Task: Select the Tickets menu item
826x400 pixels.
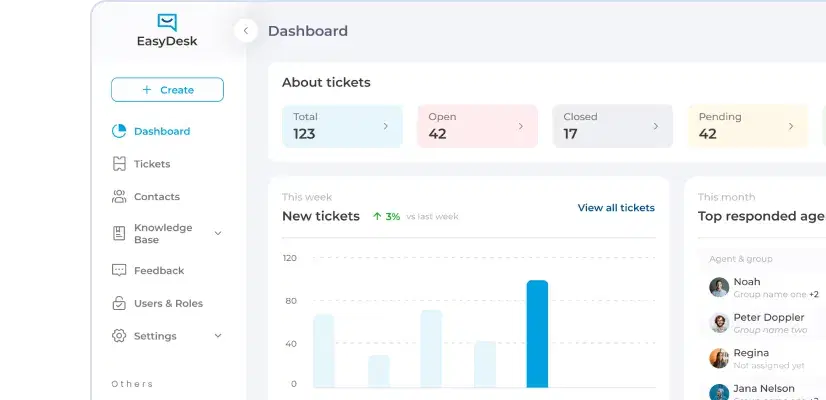Action: 152,164
